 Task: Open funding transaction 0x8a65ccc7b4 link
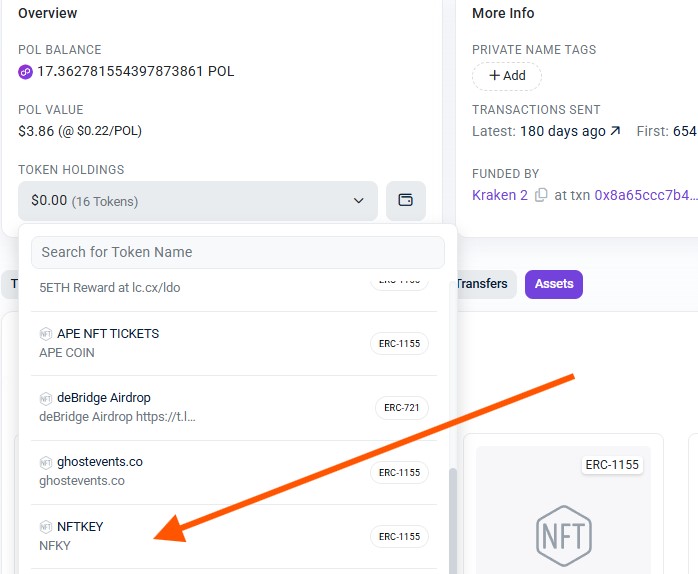(646, 195)
